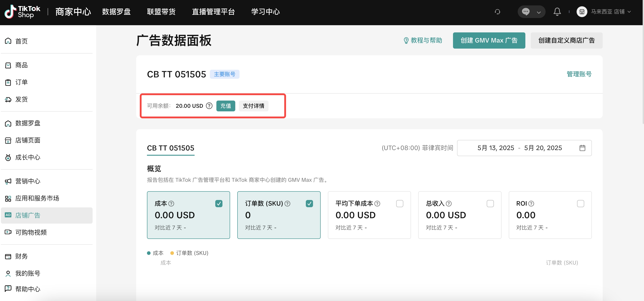Open the 商品 section

point(22,65)
